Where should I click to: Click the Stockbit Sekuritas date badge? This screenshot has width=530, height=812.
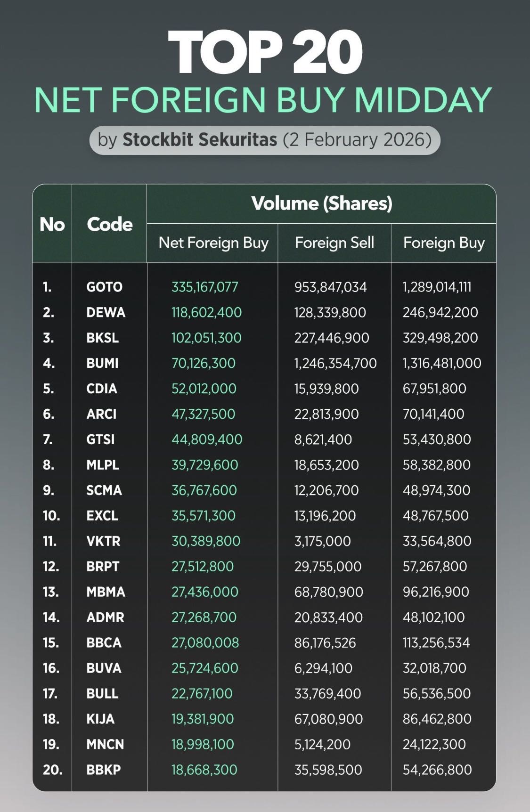pyautogui.click(x=265, y=140)
